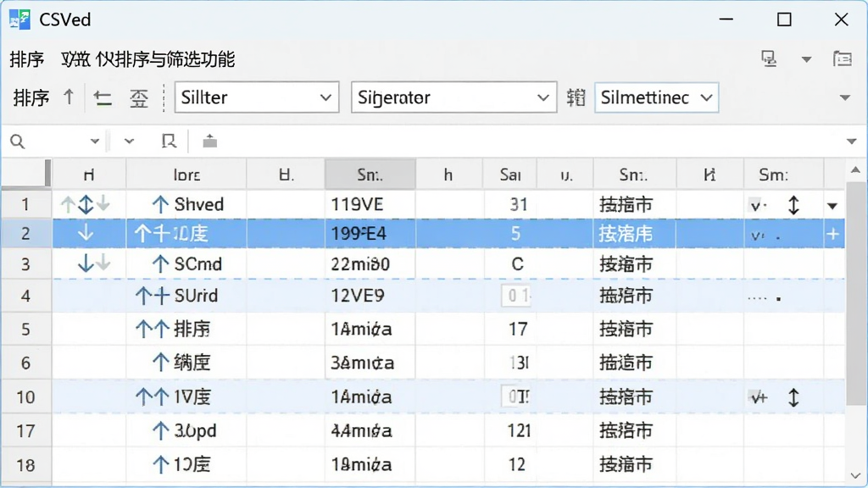Screen dimensions: 868x488
Task: Expand the dropdown arrow at row 1's end
Action: pyautogui.click(x=832, y=207)
